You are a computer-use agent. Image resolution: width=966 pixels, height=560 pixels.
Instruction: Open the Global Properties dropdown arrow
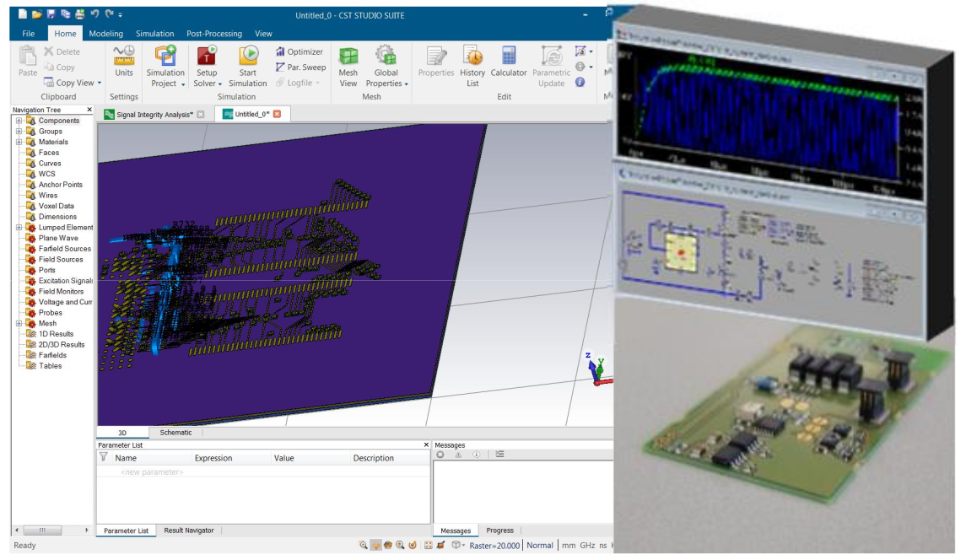pos(406,84)
